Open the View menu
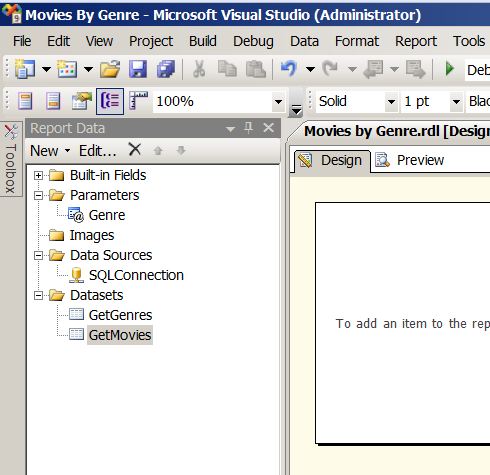The width and height of the screenshot is (490, 475). click(x=99, y=41)
